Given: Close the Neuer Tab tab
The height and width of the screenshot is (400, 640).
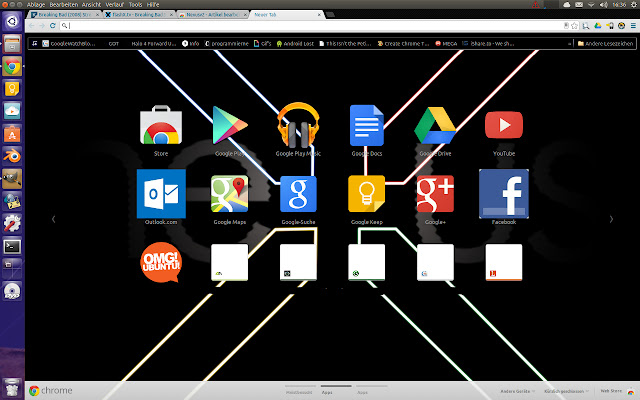Looking at the screenshot, I should 319,14.
